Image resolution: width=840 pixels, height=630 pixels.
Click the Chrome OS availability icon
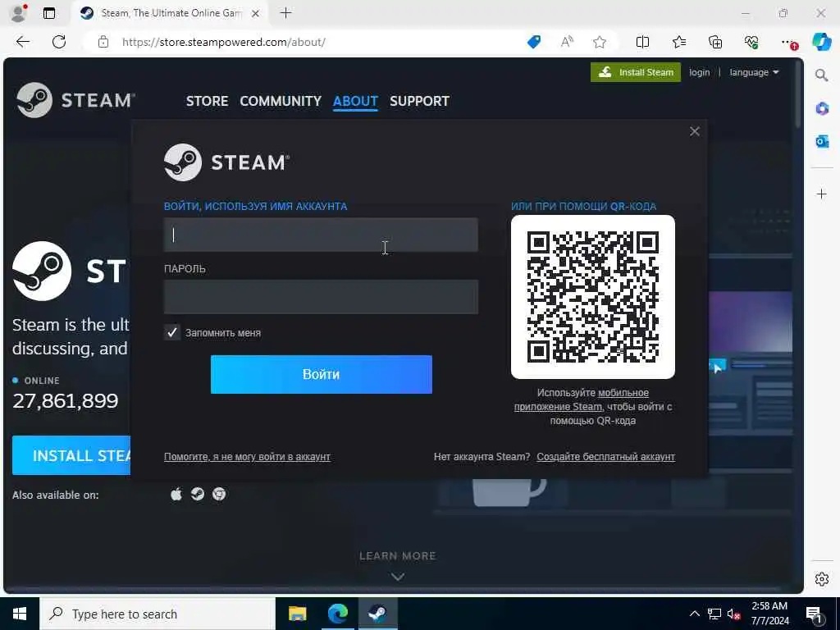point(219,494)
